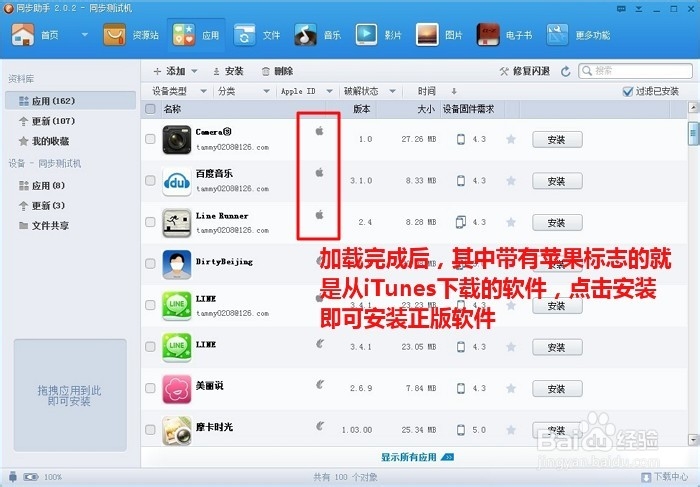Sort by the 版本 column header

pos(361,109)
